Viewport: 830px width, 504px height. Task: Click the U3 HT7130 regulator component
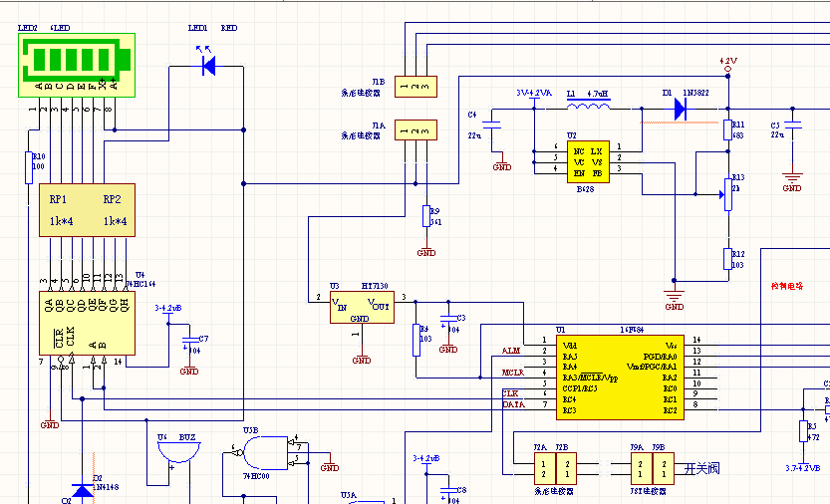tap(363, 309)
